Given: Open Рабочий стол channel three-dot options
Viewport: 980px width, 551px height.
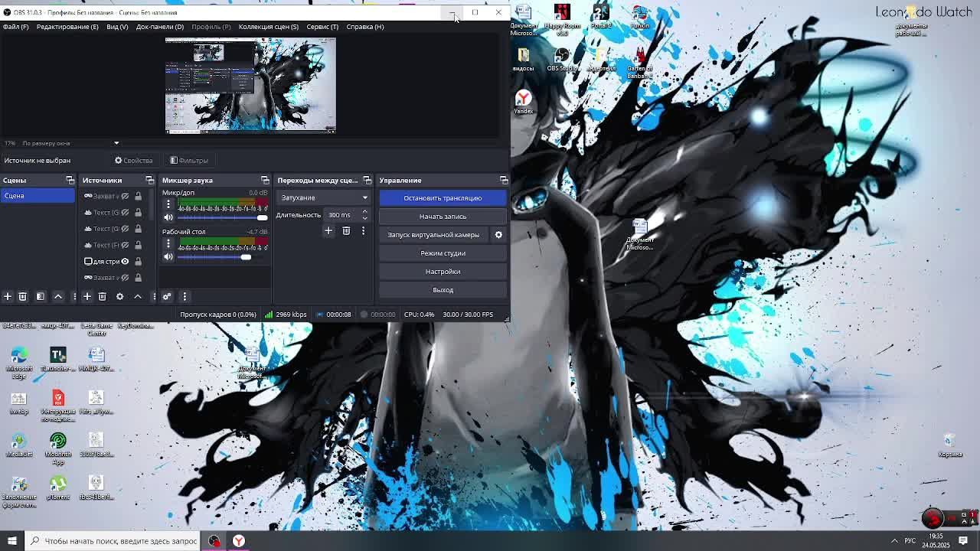Looking at the screenshot, I should coord(168,244).
